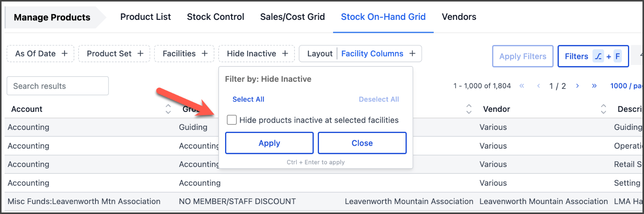The image size is (644, 214).
Task: Open the Hide Inactive filter chip
Action: 256,53
